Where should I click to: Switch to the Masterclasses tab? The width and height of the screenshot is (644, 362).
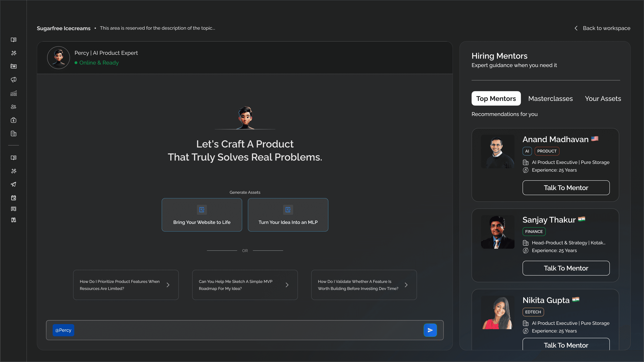point(550,99)
